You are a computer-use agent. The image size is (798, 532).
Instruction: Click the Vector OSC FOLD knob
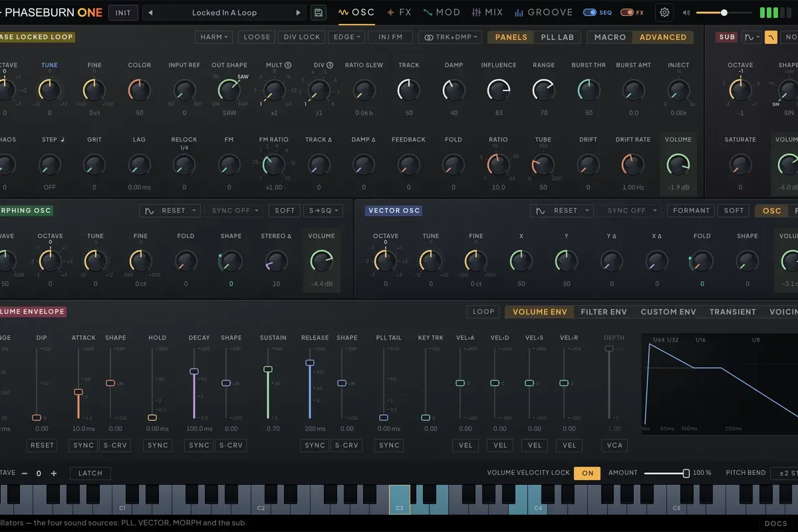point(702,261)
